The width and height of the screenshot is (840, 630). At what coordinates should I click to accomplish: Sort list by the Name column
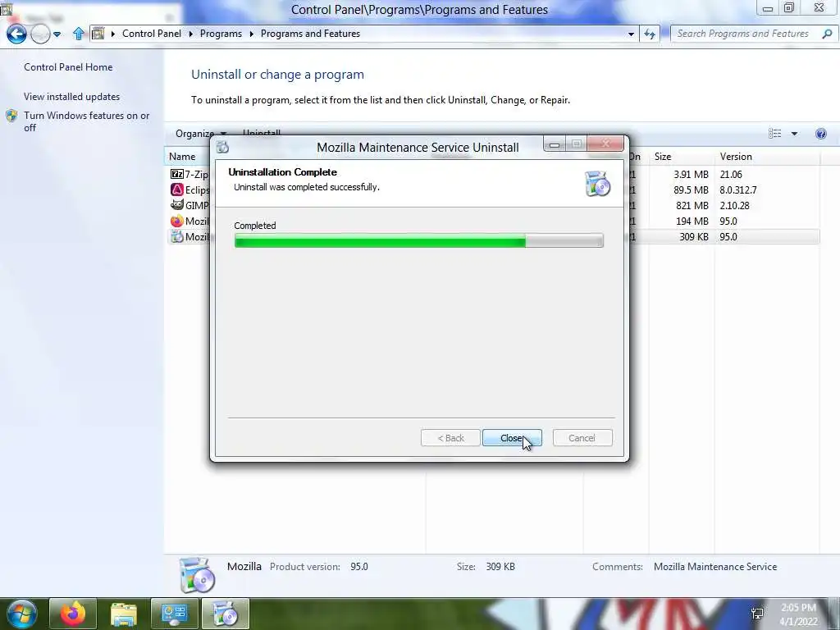tap(182, 157)
